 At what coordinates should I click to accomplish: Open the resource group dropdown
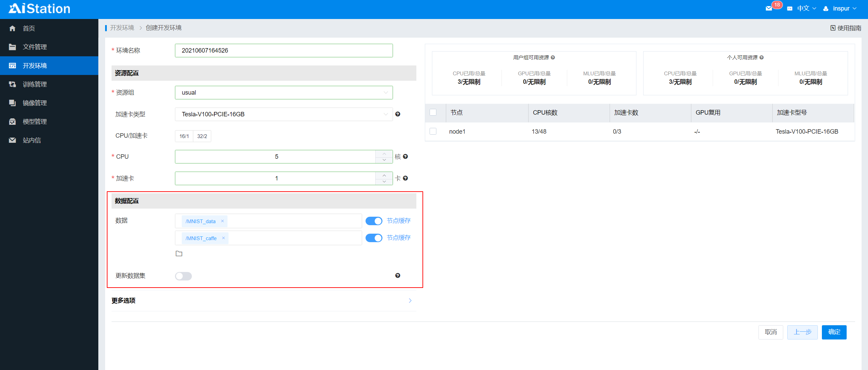point(283,93)
